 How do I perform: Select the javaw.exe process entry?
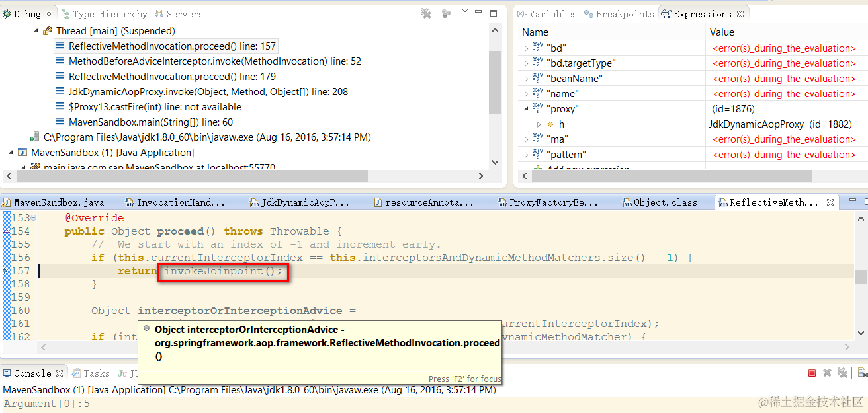pos(200,137)
